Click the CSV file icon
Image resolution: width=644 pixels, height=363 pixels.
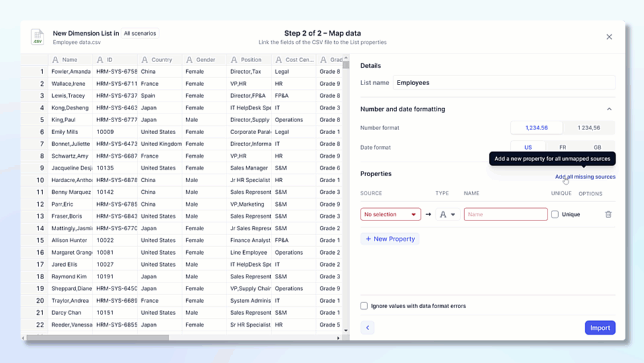[38, 37]
